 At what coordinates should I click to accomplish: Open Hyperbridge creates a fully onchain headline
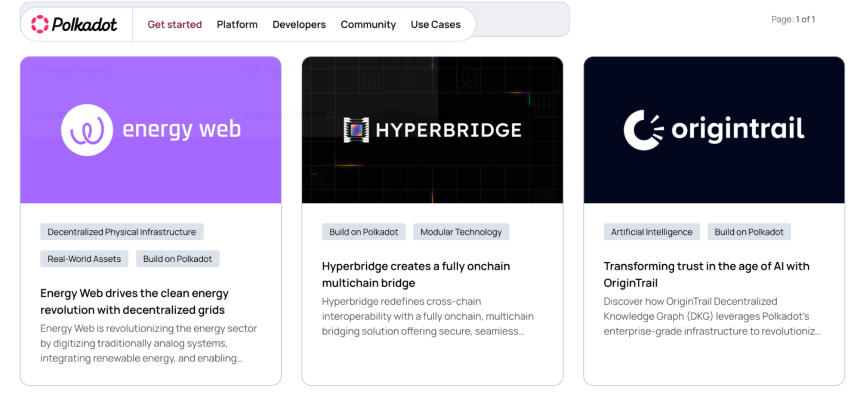click(x=416, y=275)
